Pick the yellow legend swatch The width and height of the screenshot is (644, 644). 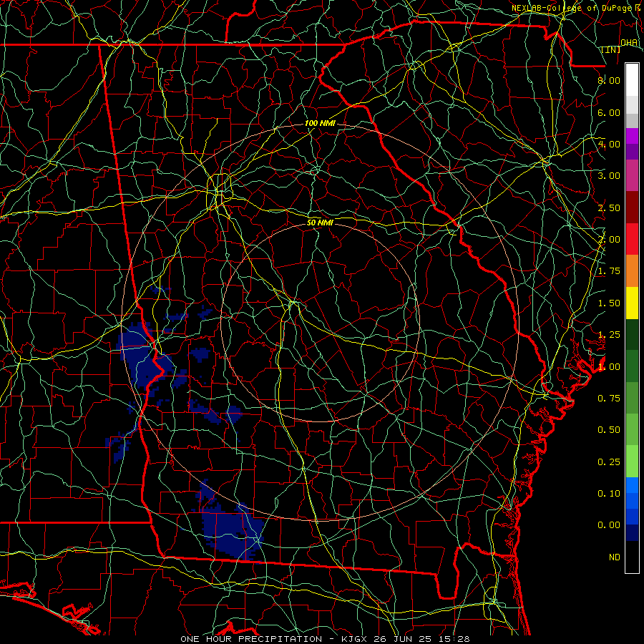pos(632,303)
